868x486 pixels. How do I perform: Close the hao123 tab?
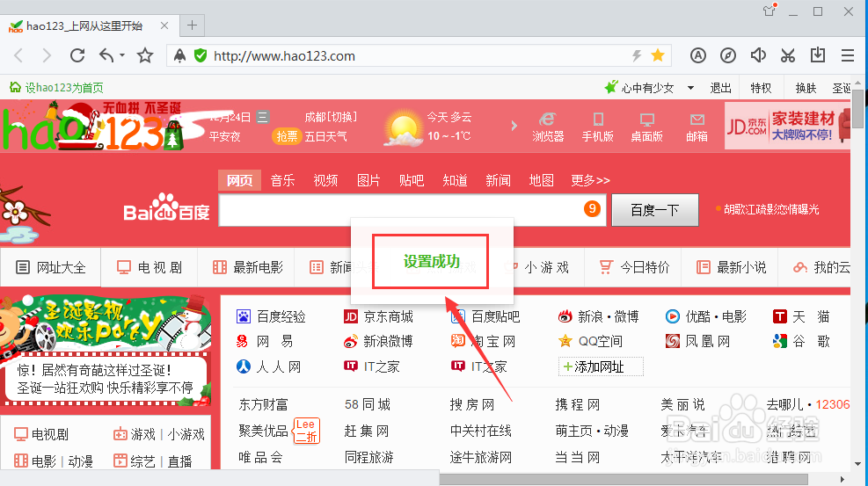164,25
